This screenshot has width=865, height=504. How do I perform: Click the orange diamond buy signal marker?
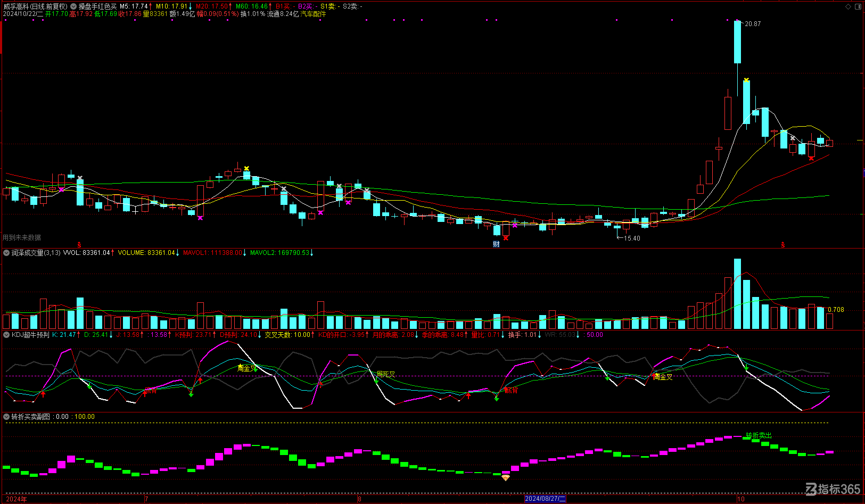[506, 478]
